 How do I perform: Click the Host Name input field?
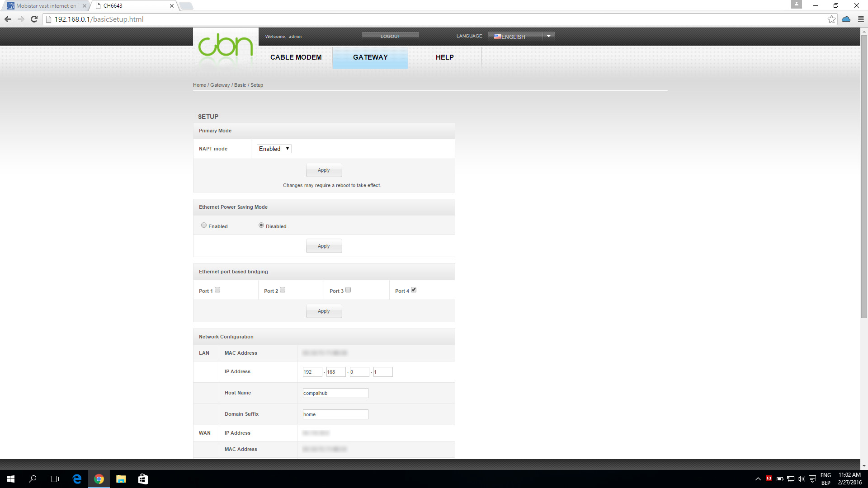(x=335, y=393)
